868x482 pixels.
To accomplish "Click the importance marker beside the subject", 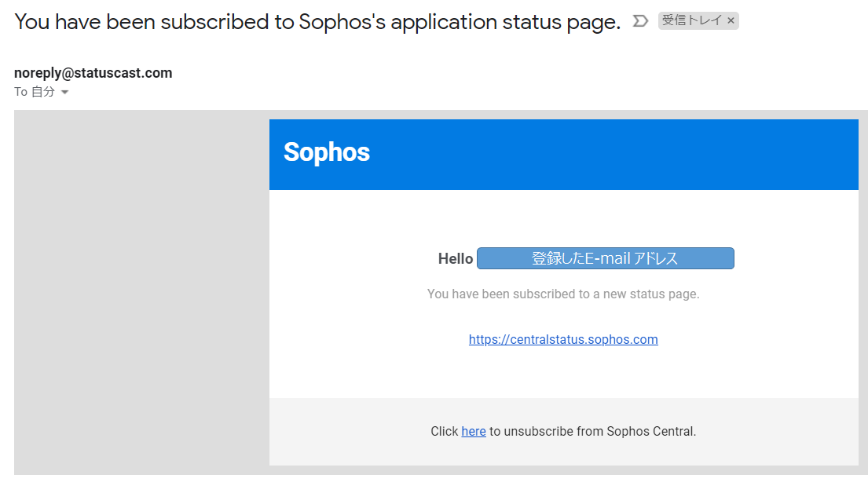I will pyautogui.click(x=640, y=20).
